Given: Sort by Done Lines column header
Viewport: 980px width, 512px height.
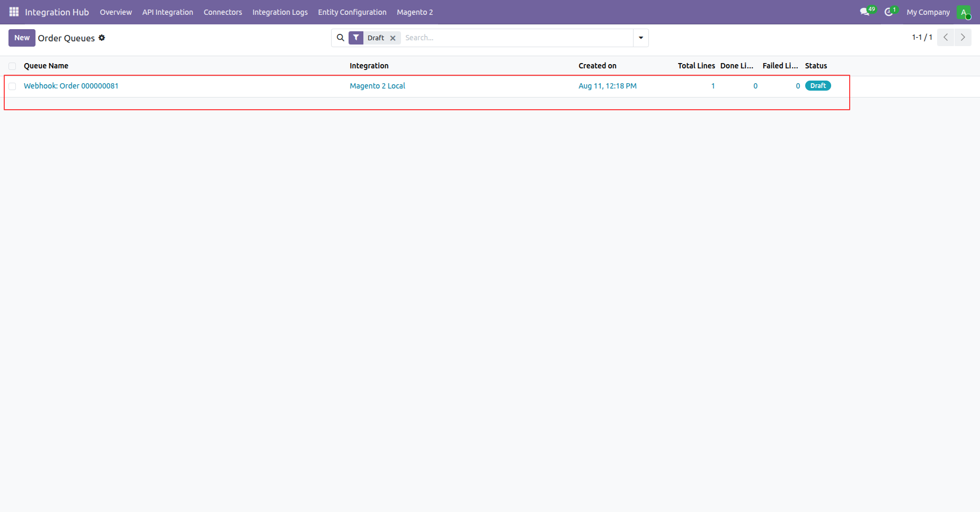Looking at the screenshot, I should tap(736, 66).
